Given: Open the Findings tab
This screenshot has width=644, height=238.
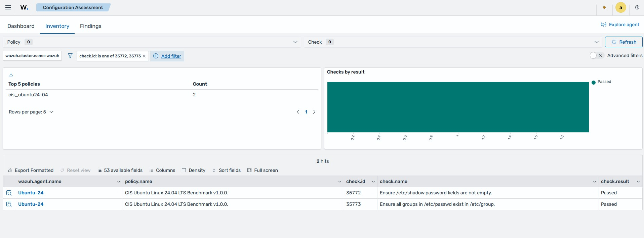Looking at the screenshot, I should [90, 26].
